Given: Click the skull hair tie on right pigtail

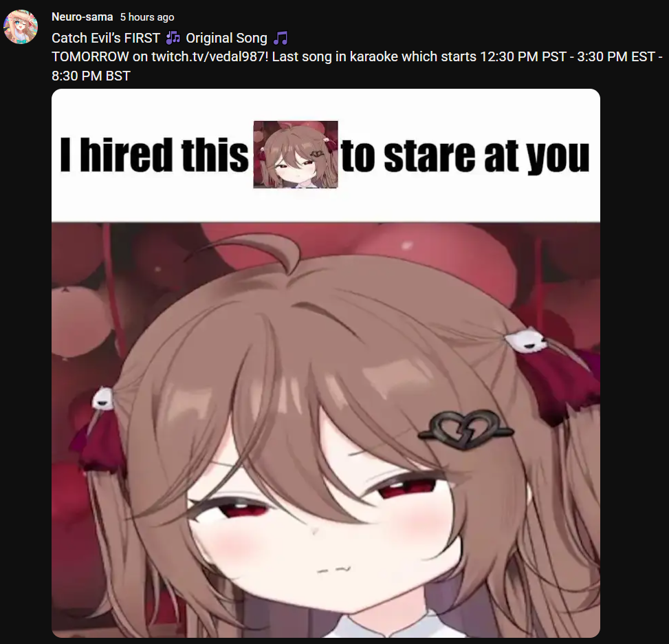Looking at the screenshot, I should [525, 340].
